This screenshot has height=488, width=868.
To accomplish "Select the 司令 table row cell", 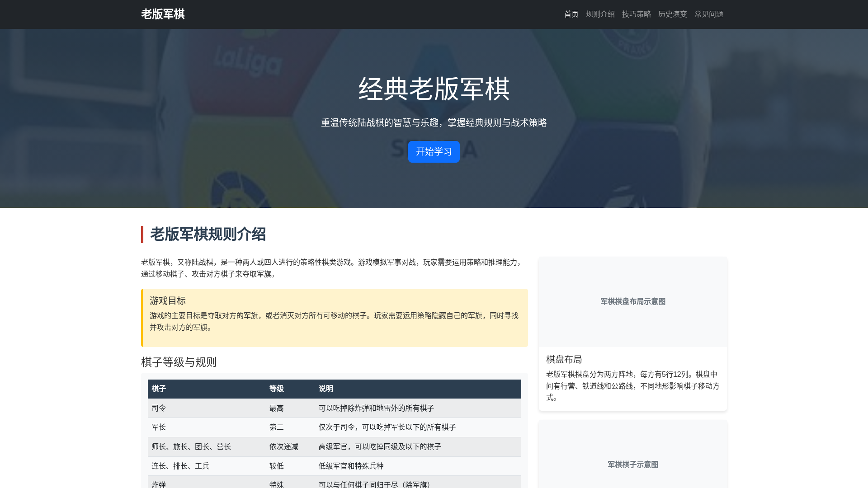I will point(207,408).
